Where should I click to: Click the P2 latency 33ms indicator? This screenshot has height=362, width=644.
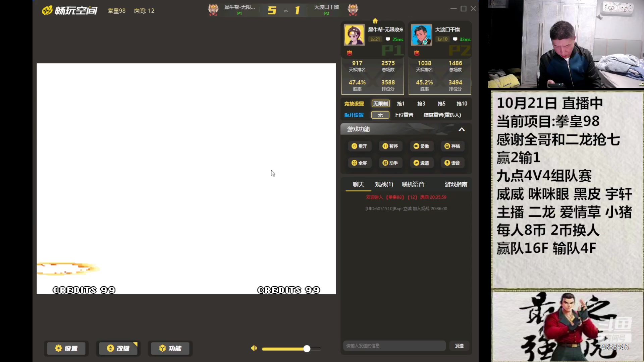point(462,39)
